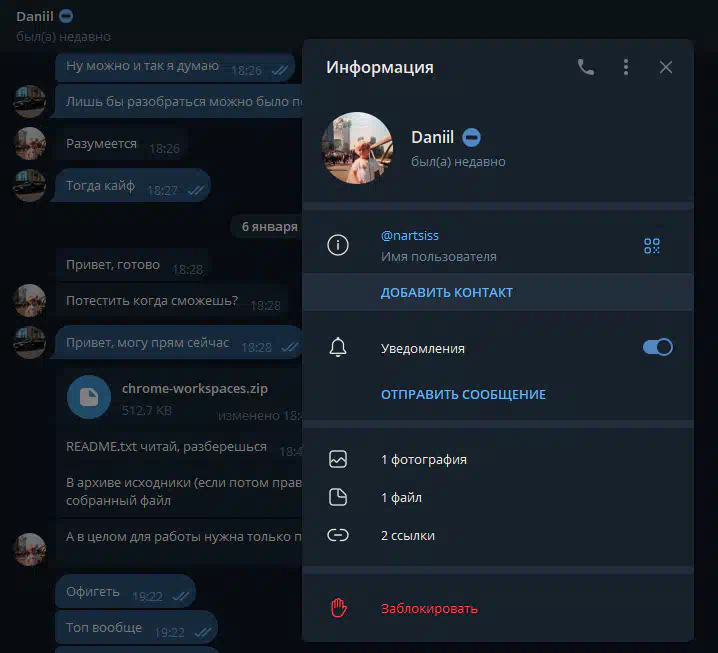Image resolution: width=718 pixels, height=653 pixels.
Task: Download the chrome-workspaces.zip file icon
Action: click(x=89, y=397)
